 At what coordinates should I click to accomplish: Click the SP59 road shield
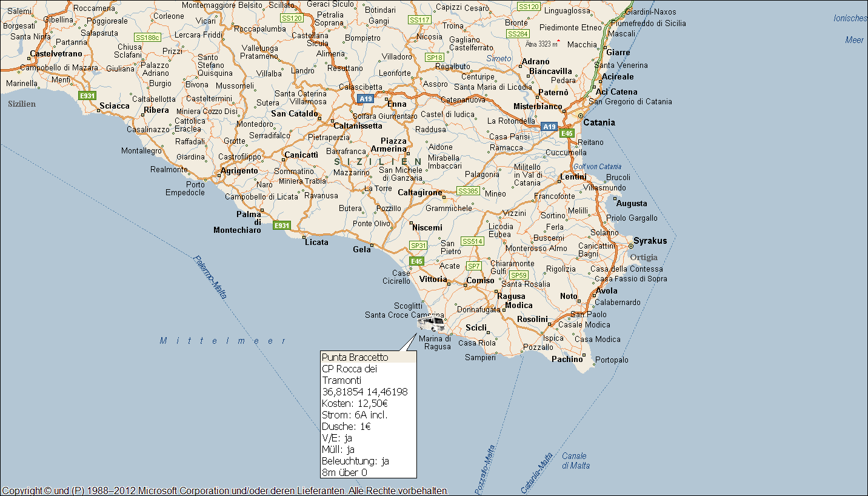click(x=518, y=275)
